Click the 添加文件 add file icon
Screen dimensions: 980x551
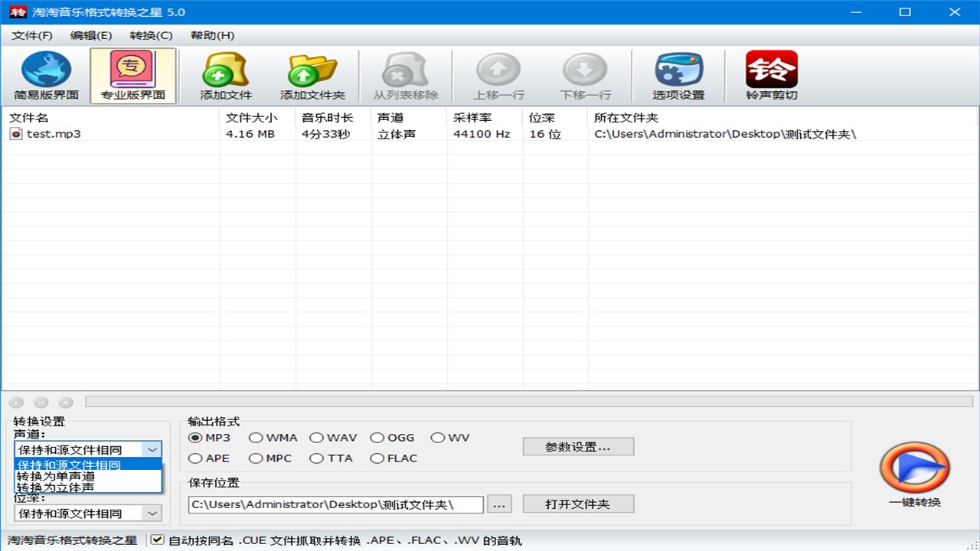click(225, 76)
